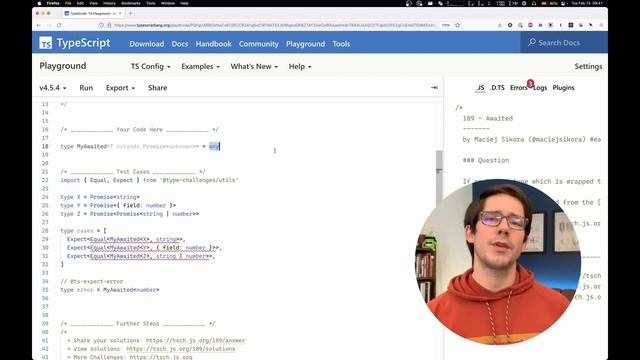Click the browser address bar URL
This screenshot has height=360, width=640.
274,25
